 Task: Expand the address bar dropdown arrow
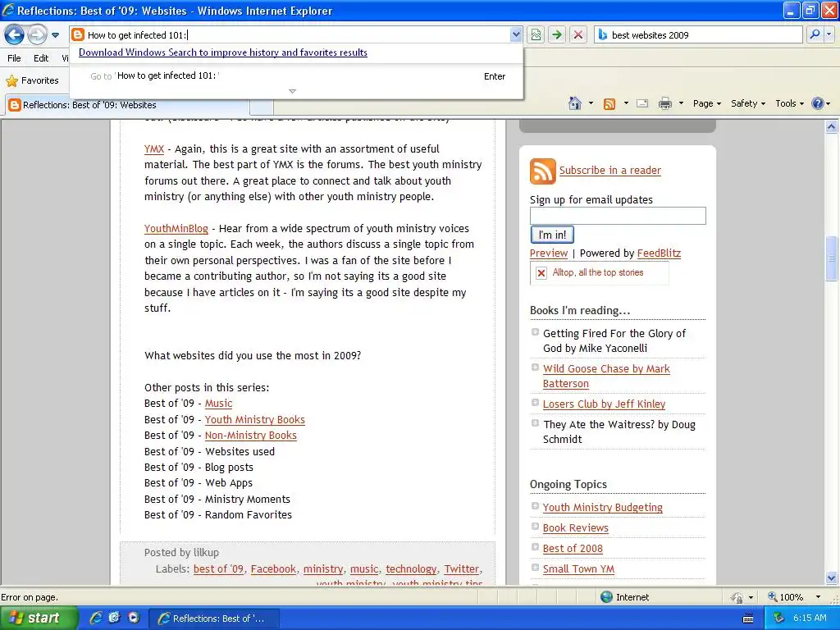click(515, 34)
